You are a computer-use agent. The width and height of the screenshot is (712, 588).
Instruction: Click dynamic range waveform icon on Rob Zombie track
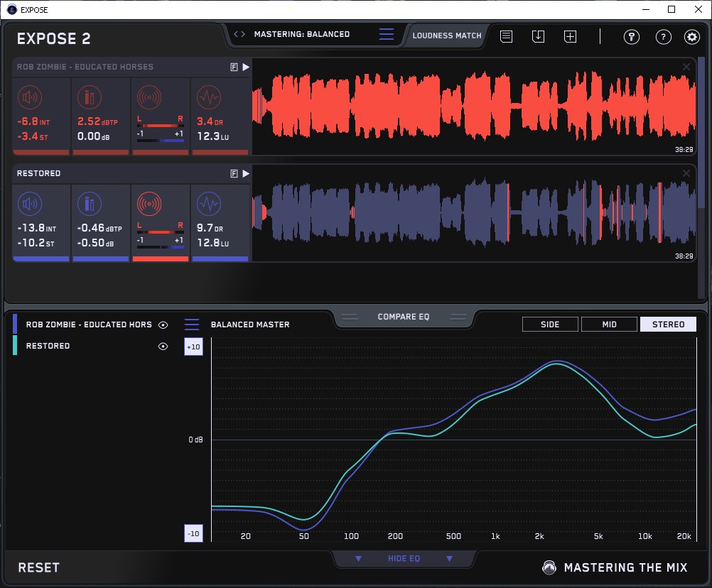(207, 98)
